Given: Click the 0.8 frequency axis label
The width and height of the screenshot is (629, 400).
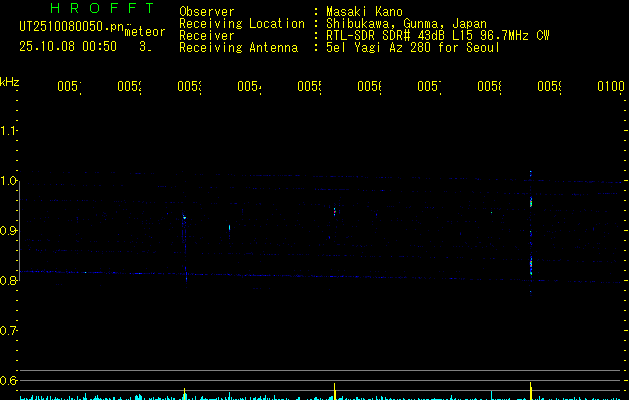Looking at the screenshot, I should (10, 281).
